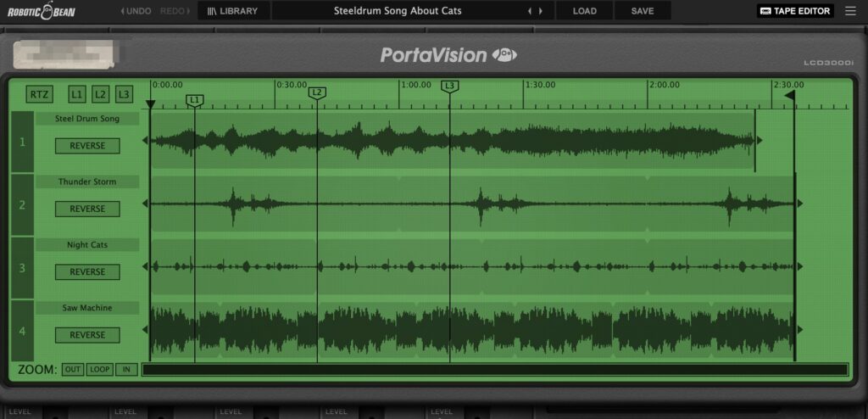Go to the previous preset with left arrow

(531, 11)
